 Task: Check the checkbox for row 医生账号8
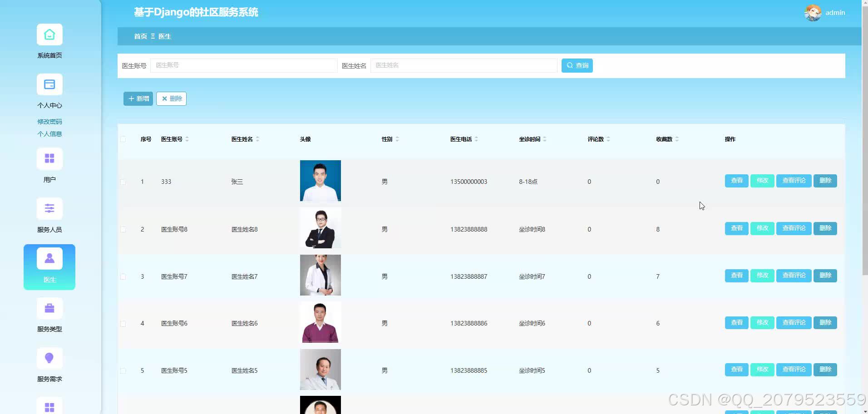coord(123,229)
